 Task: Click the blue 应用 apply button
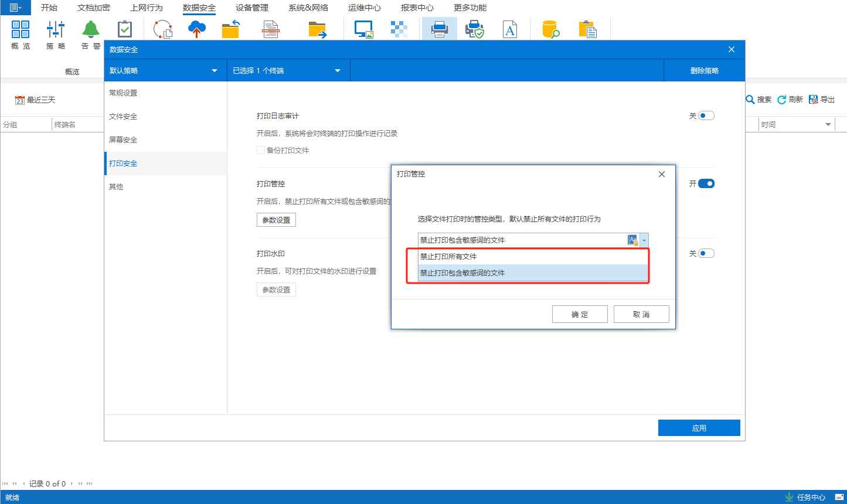699,428
